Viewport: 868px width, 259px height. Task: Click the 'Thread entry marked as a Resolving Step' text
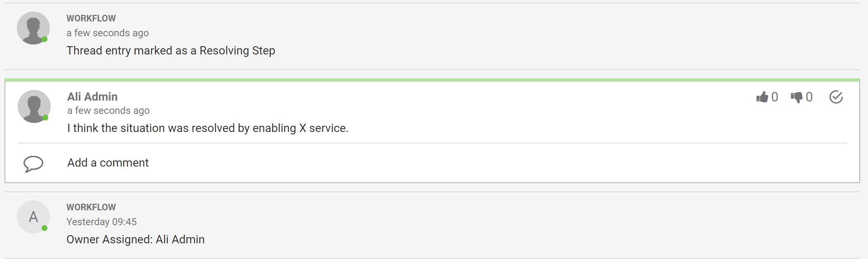(171, 50)
